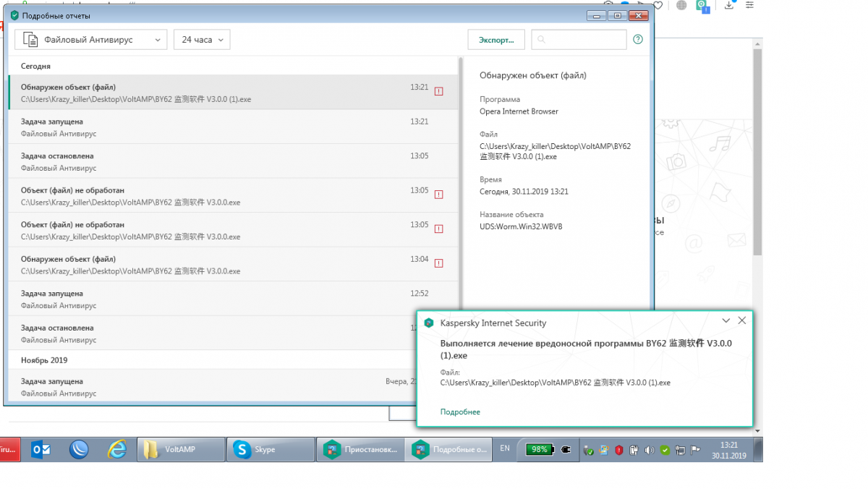Select the 12:52 Задача запущена row

[233, 299]
